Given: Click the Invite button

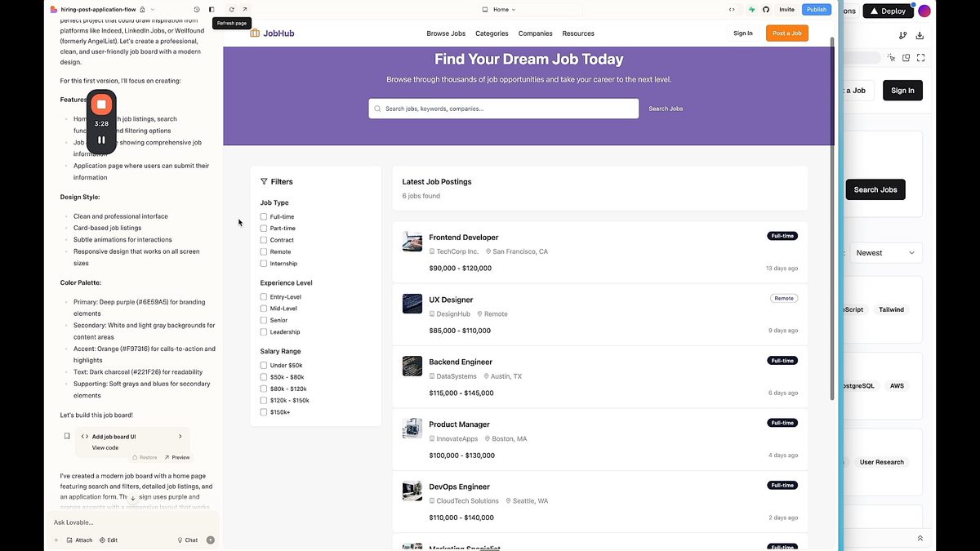Looking at the screenshot, I should 786,10.
